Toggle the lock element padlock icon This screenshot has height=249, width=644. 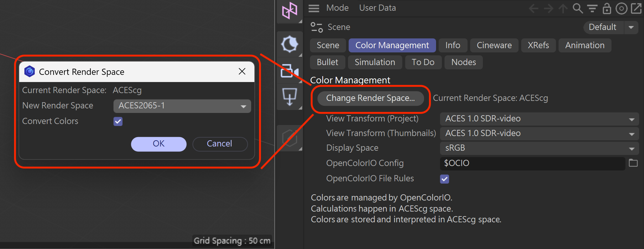pos(607,8)
